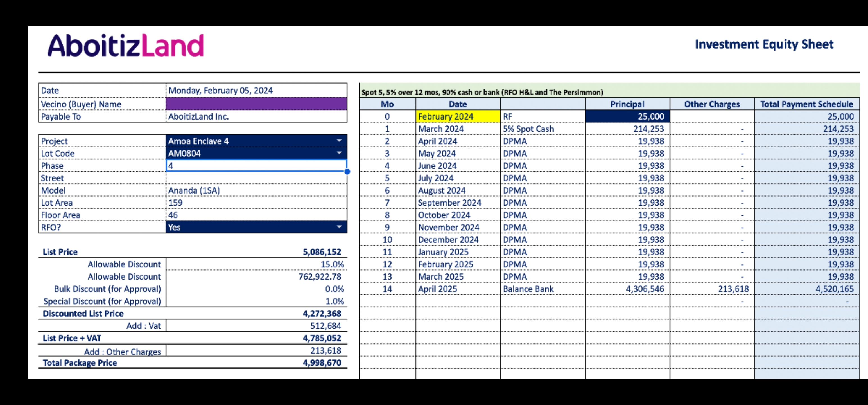Select the Lot Area value 159
868x405 pixels.
tap(256, 203)
